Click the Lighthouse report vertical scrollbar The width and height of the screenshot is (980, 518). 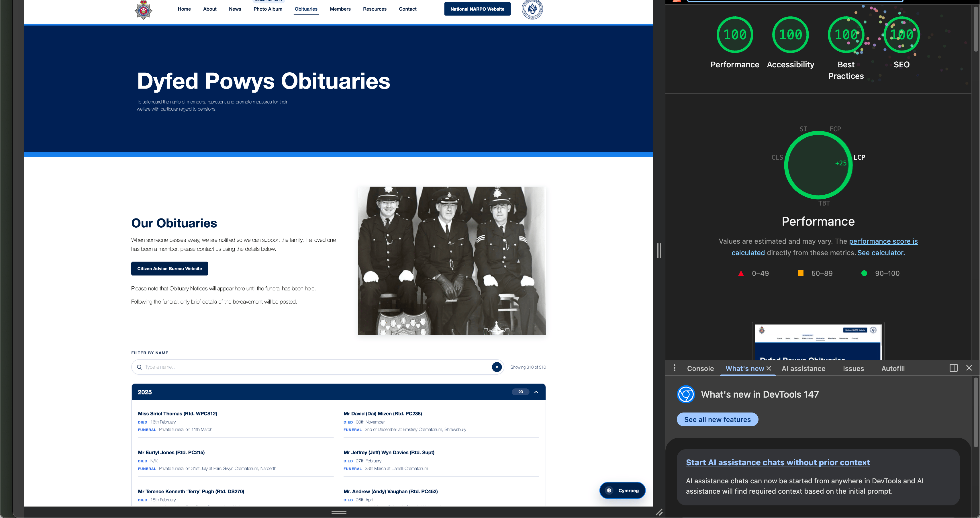click(x=976, y=29)
